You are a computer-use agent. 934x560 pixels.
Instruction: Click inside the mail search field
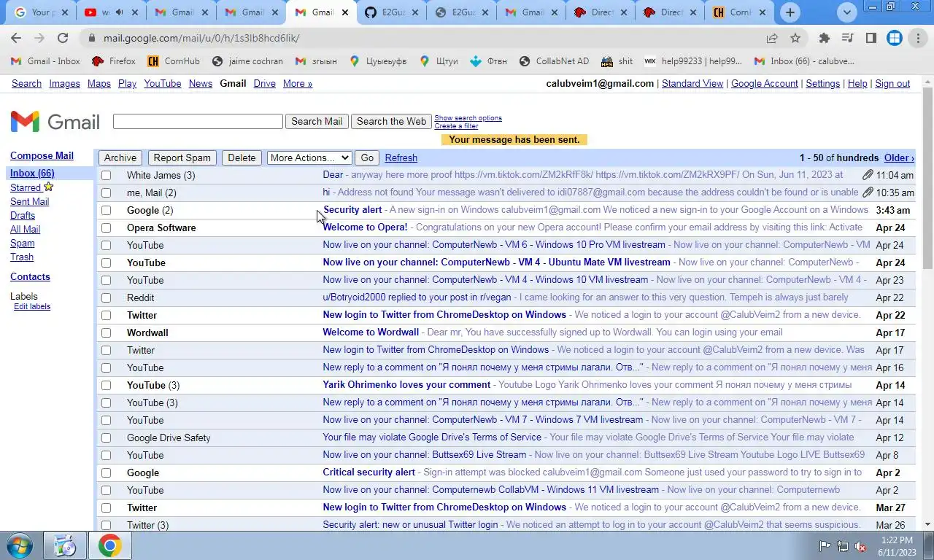(x=198, y=121)
